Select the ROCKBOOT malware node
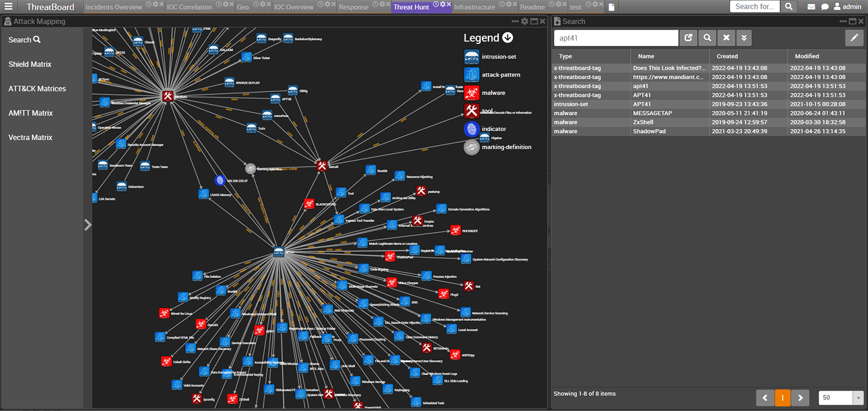 (455, 231)
